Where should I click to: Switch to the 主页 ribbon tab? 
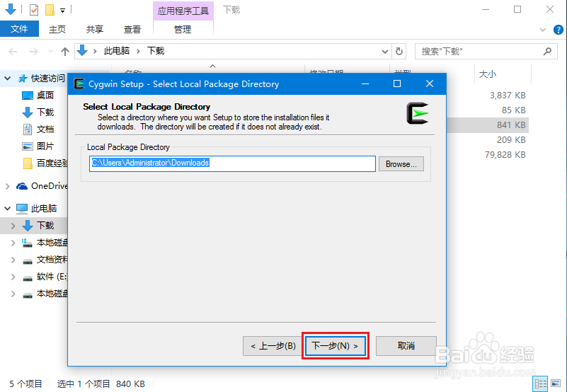coord(57,29)
